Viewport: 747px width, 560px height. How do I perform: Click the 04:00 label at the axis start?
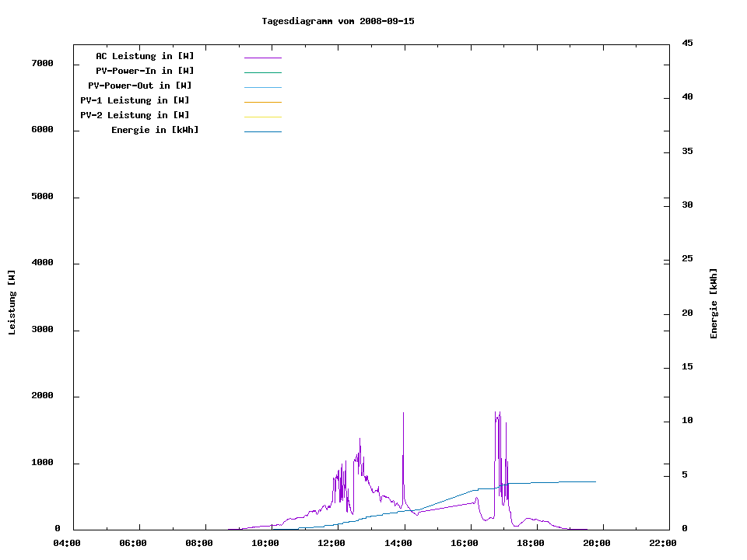pyautogui.click(x=67, y=543)
